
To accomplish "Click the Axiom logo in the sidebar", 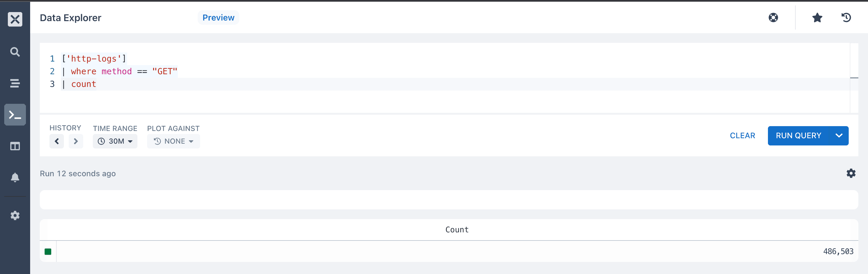I will (x=15, y=19).
